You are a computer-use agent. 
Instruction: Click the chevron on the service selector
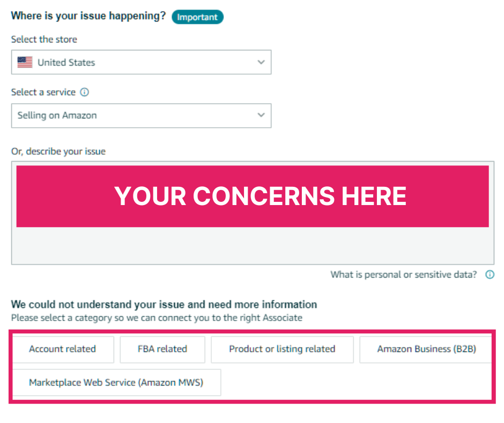[x=261, y=115]
